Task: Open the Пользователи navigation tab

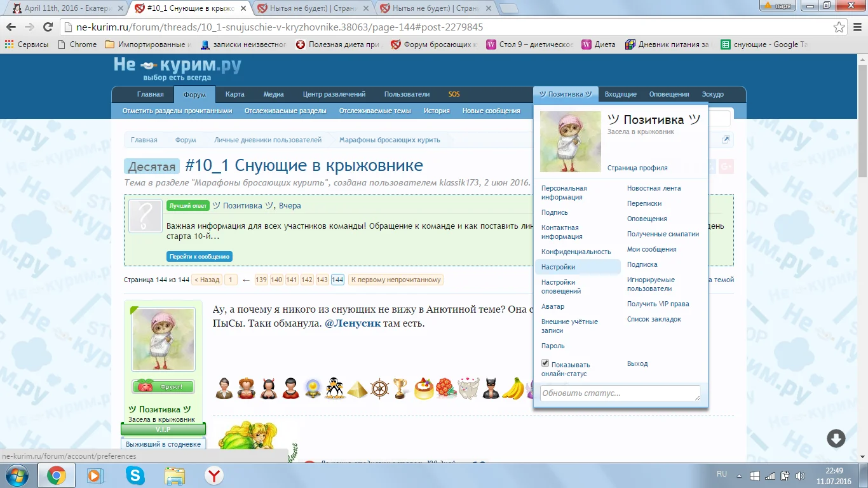Action: (x=407, y=94)
